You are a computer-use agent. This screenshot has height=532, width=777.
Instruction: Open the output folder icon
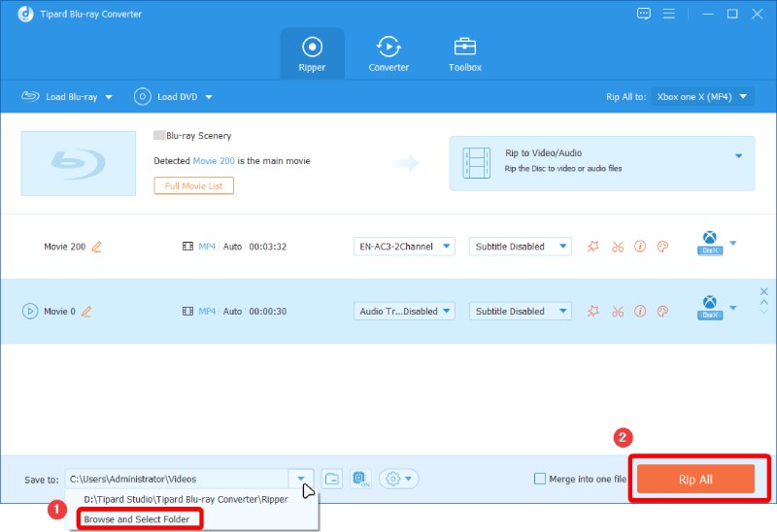(332, 479)
